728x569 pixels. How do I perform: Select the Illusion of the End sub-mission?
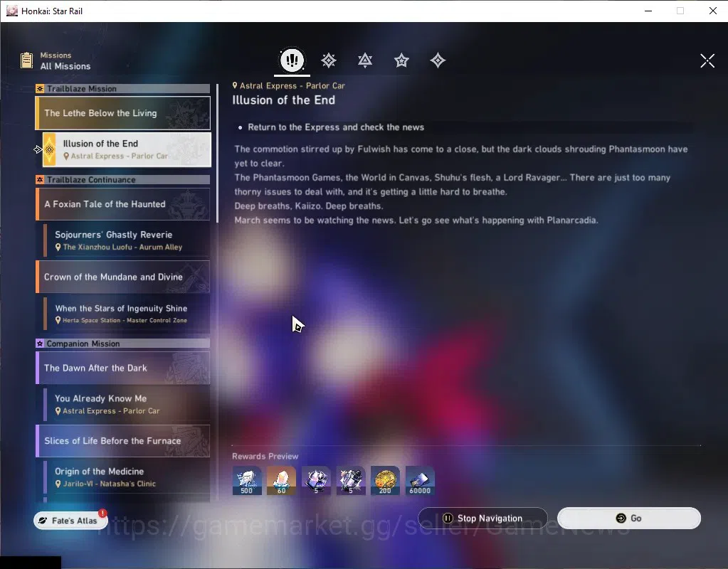coord(127,149)
